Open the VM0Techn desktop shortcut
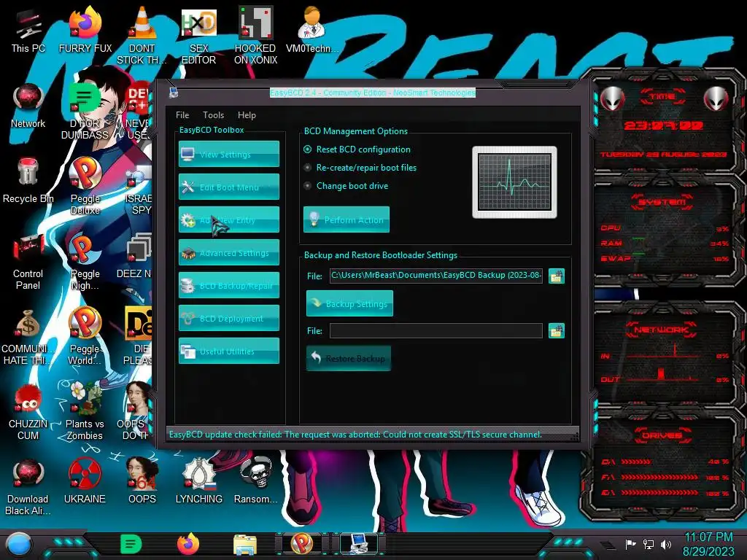The height and width of the screenshot is (560, 747). click(312, 31)
